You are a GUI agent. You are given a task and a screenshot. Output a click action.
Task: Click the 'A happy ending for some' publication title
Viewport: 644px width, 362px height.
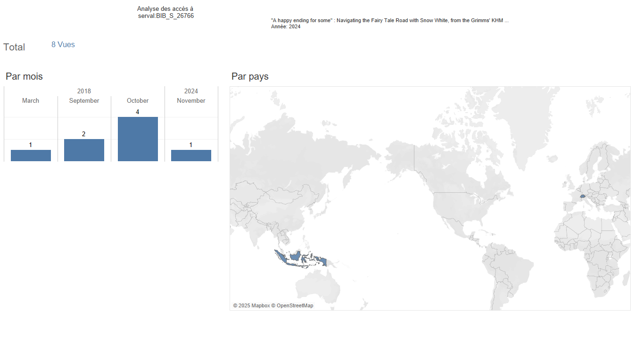[x=390, y=20]
